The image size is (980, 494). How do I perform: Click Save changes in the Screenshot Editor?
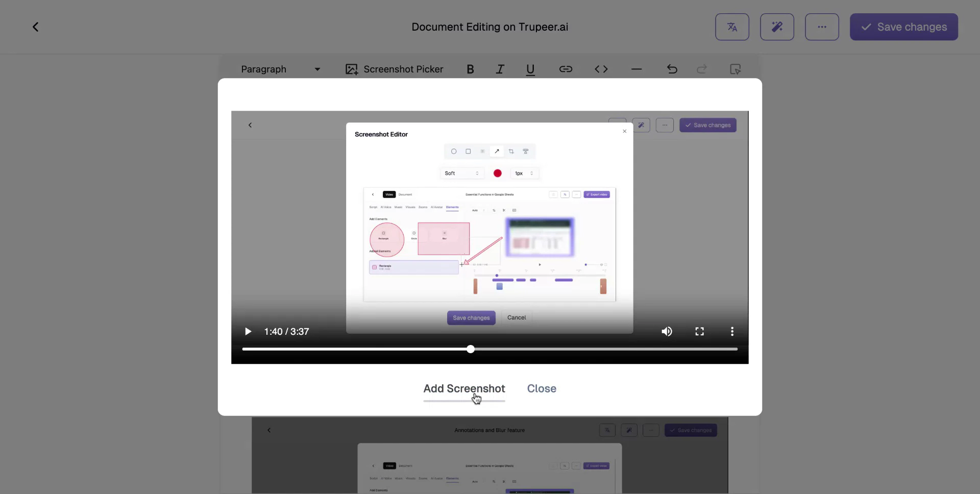pos(471,317)
